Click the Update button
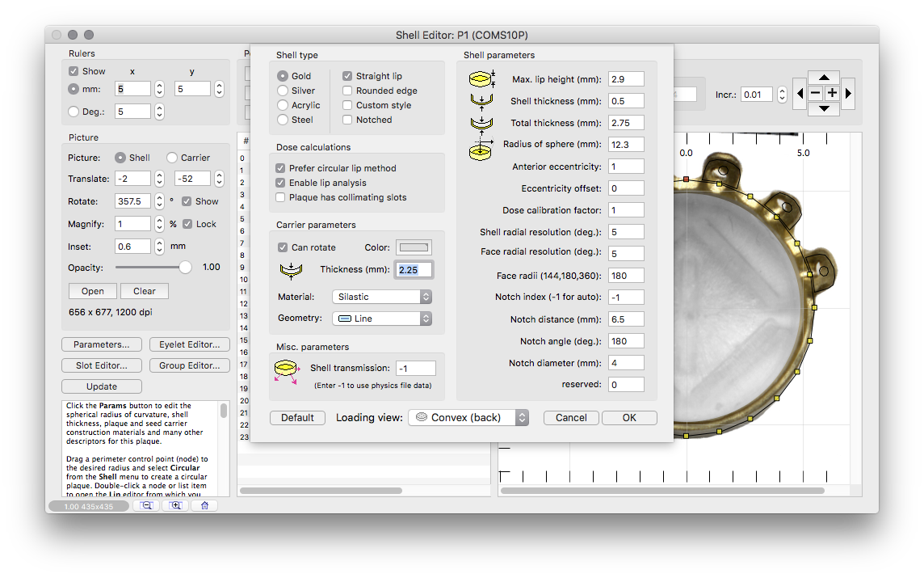Screen dimensions: 924x578 [x=101, y=387]
